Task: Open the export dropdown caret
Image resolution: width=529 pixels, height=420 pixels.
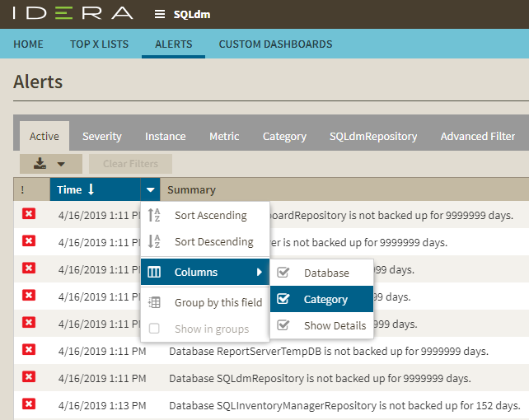Action: [61, 164]
